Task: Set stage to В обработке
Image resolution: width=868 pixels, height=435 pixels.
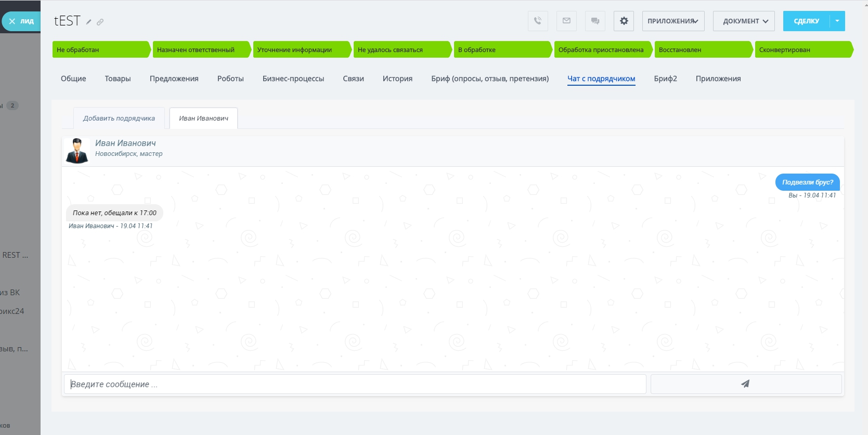Action: [503, 49]
